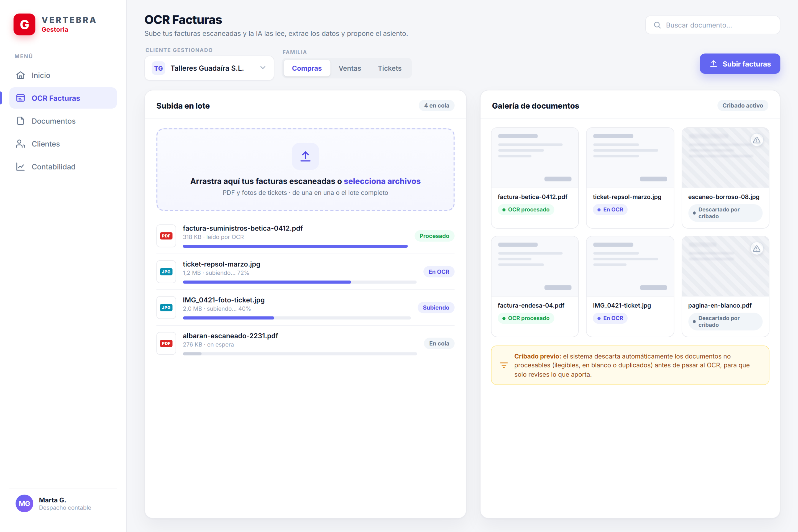The height and width of the screenshot is (532, 798).
Task: Click the red Vertebra G logo
Action: [x=24, y=24]
